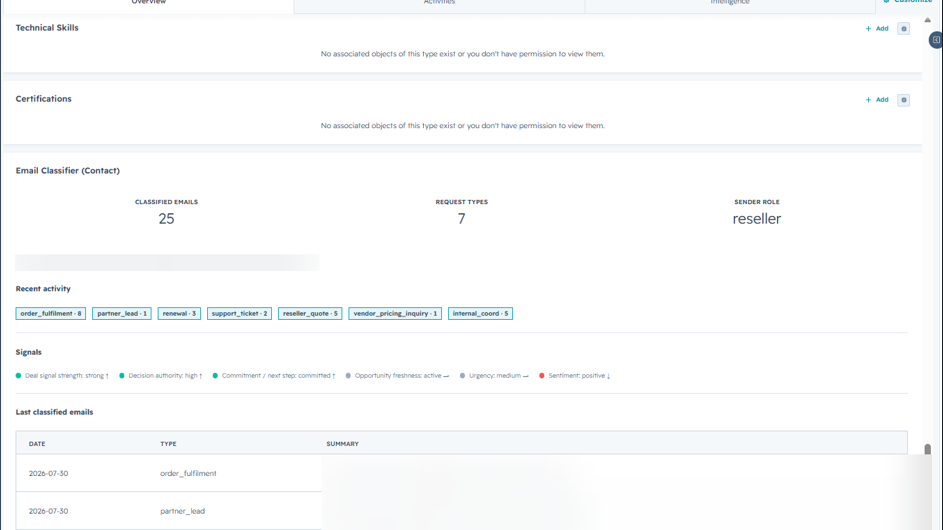
Task: Click Decision authority: high signal
Action: point(161,376)
